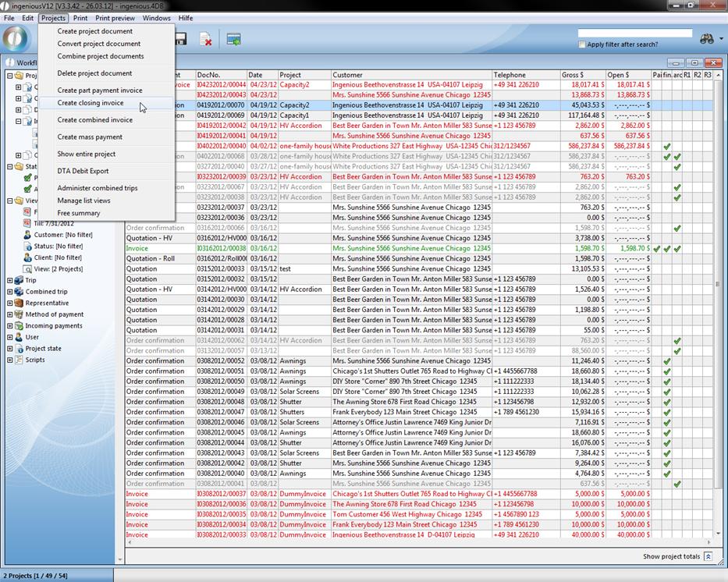Click the Status: [No filter] icon
The width and height of the screenshot is (728, 582).
coord(27,246)
